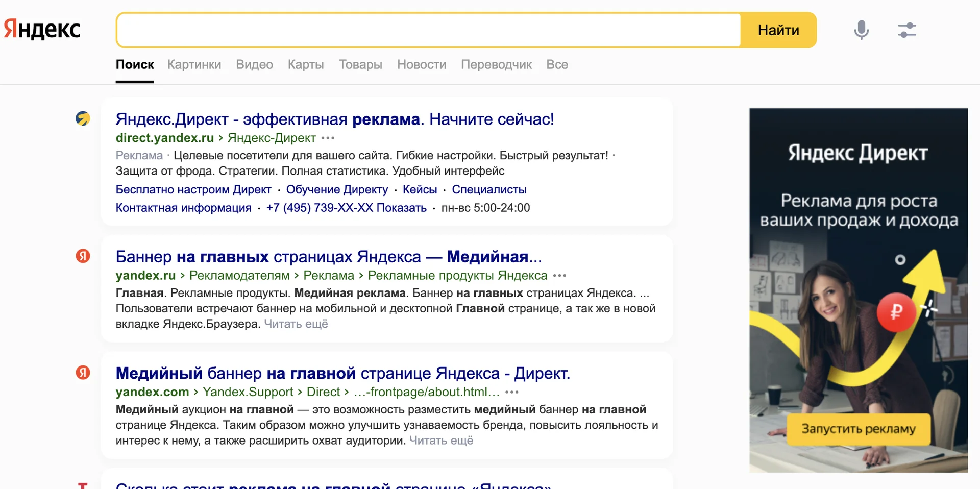Expand Читать ещё under Яндекс.Браузера snippet
This screenshot has width=980, height=489.
[296, 324]
